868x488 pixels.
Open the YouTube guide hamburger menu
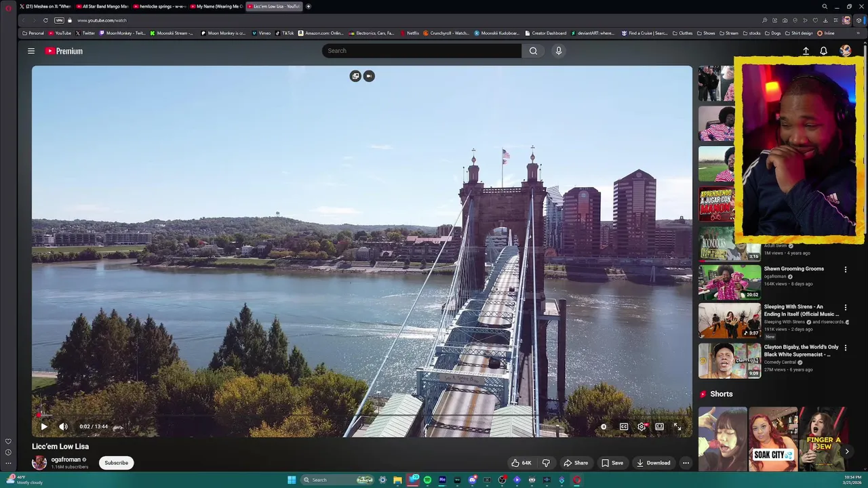31,51
